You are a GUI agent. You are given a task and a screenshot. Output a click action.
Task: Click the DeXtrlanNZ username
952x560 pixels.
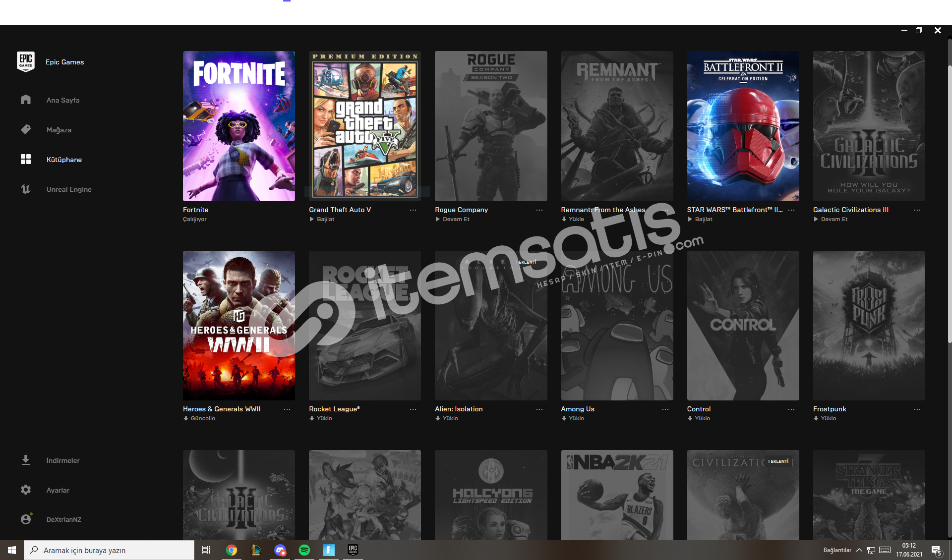click(x=64, y=520)
